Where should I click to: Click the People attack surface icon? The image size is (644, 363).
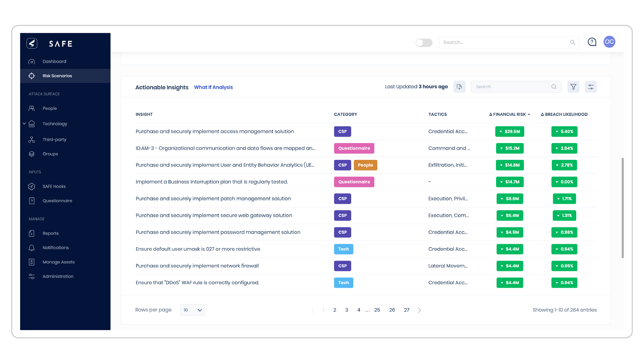point(31,108)
